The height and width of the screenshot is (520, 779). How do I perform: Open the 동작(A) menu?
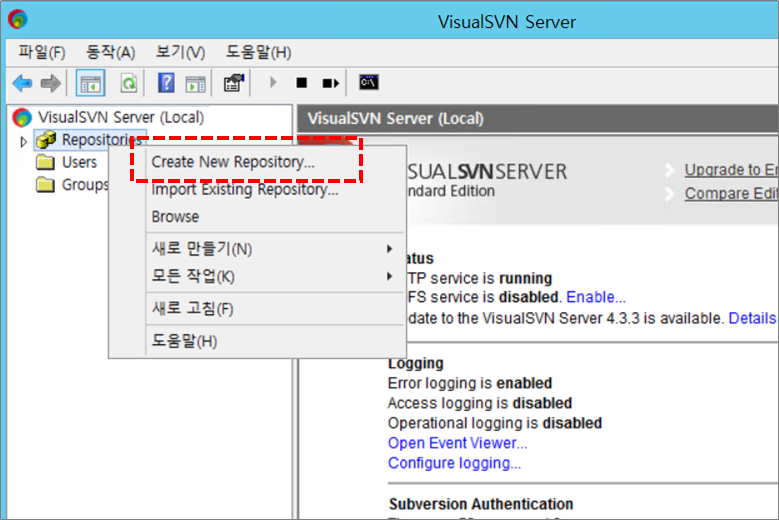(110, 52)
